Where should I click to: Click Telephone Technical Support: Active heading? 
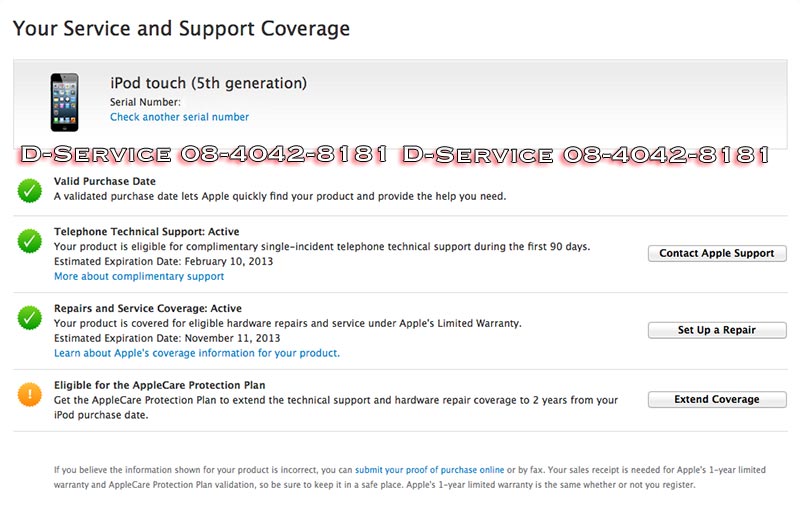pyautogui.click(x=148, y=232)
